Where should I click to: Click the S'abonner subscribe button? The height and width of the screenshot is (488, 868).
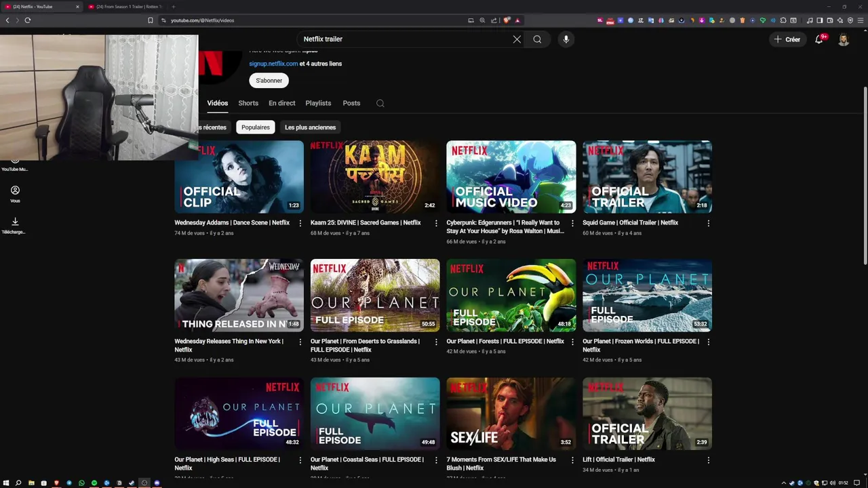pos(269,81)
